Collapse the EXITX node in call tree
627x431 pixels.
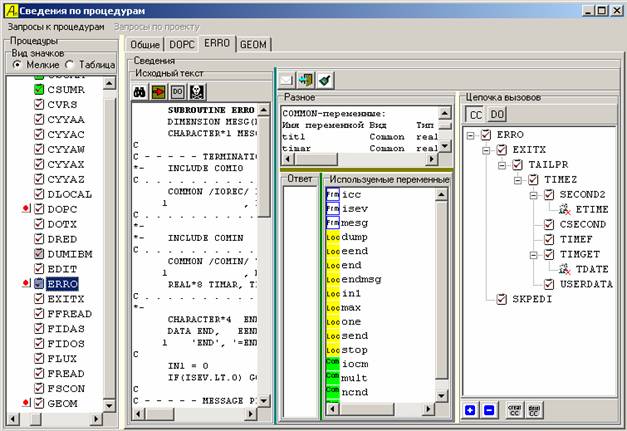(486, 151)
